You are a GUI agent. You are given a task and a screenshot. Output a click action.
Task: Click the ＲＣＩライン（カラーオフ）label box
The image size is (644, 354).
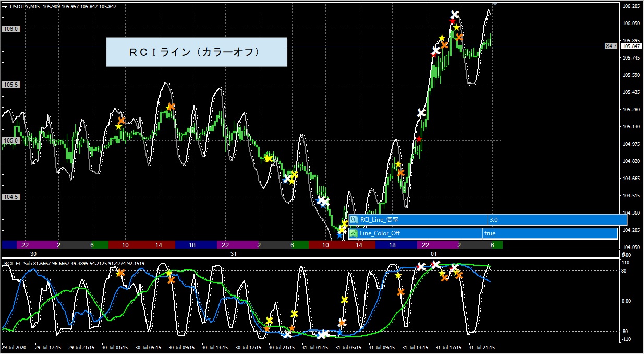pyautogui.click(x=196, y=52)
